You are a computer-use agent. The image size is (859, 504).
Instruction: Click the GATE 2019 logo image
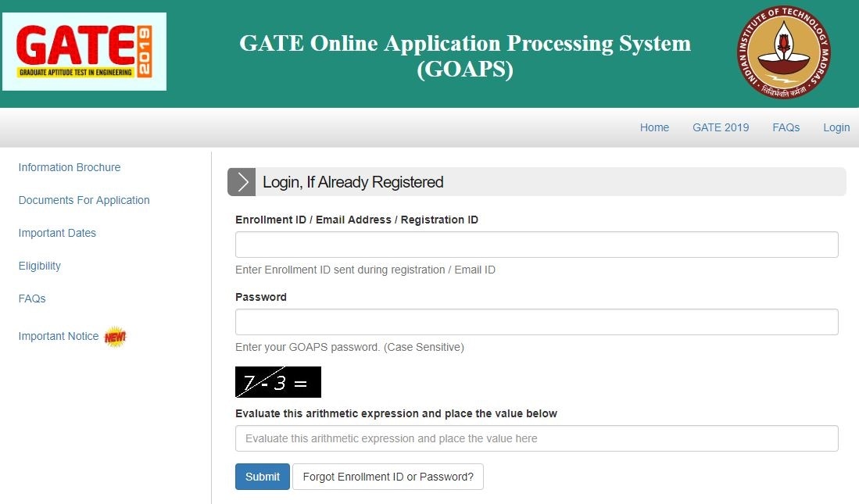click(84, 52)
